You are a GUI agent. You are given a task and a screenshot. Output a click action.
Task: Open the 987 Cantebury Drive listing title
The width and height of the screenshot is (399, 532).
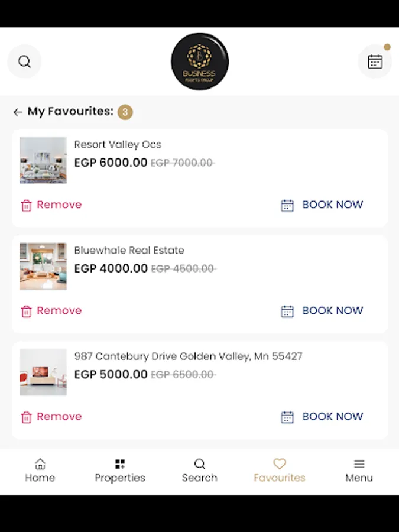coord(188,356)
